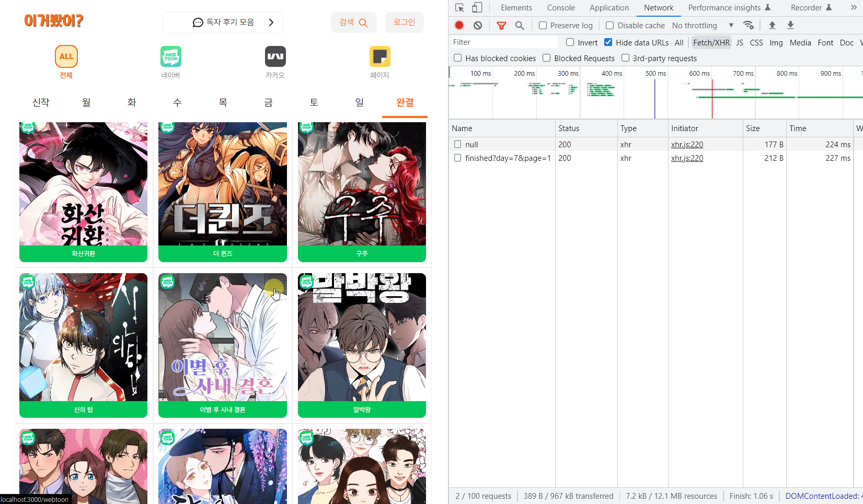Stop recording the network log
863x504 pixels.
(459, 25)
